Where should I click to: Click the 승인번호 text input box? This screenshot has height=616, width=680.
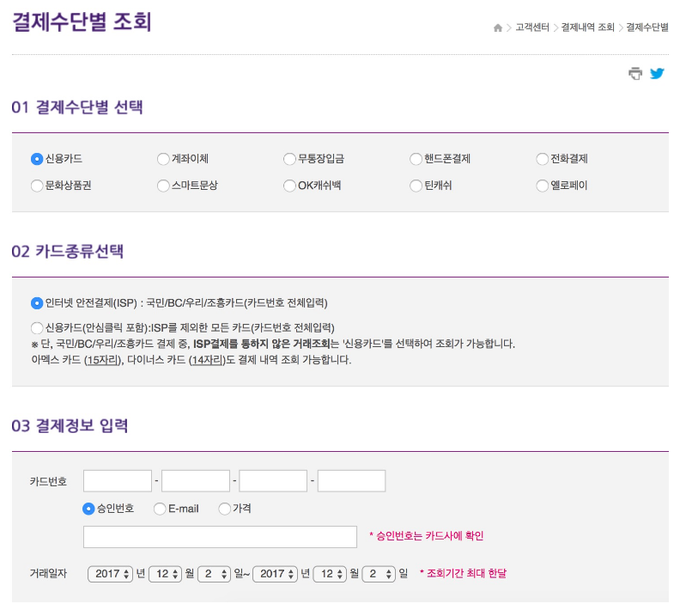220,537
